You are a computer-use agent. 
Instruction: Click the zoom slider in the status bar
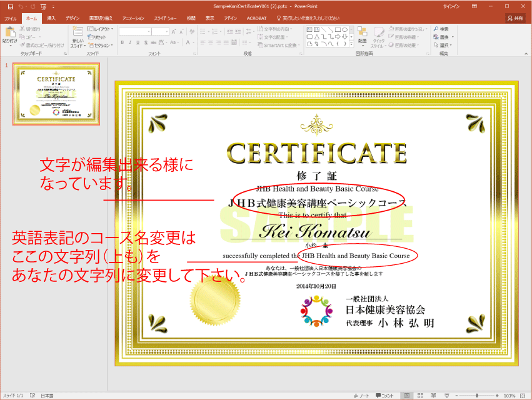click(477, 396)
